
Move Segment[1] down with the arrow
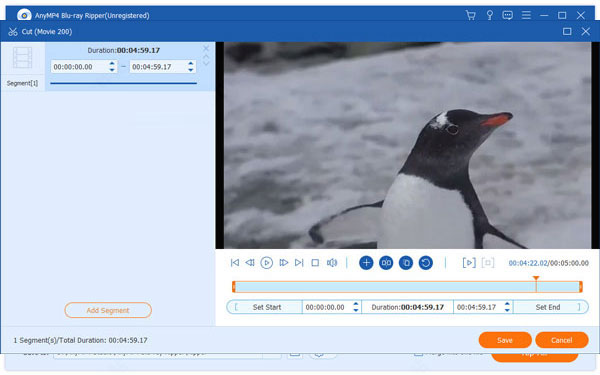[206, 63]
